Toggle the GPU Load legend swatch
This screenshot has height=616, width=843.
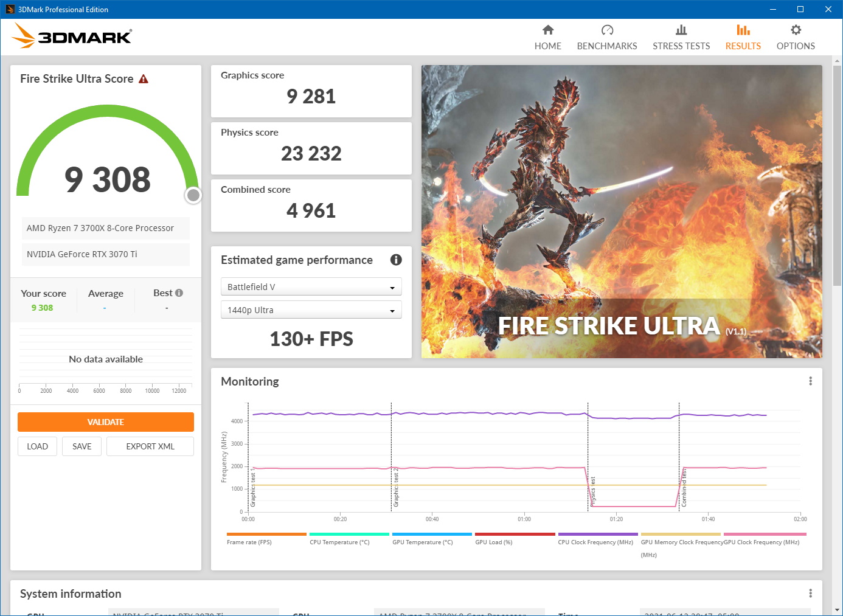coord(515,535)
